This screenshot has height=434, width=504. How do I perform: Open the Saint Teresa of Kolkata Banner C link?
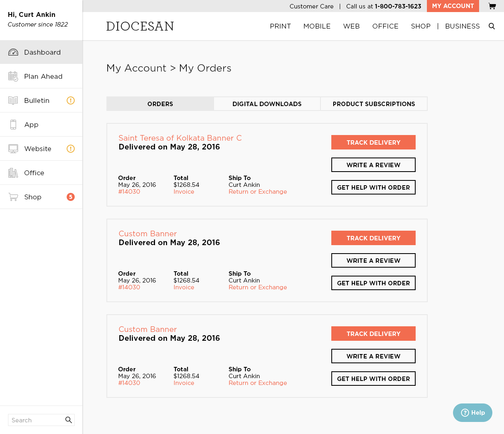point(180,138)
